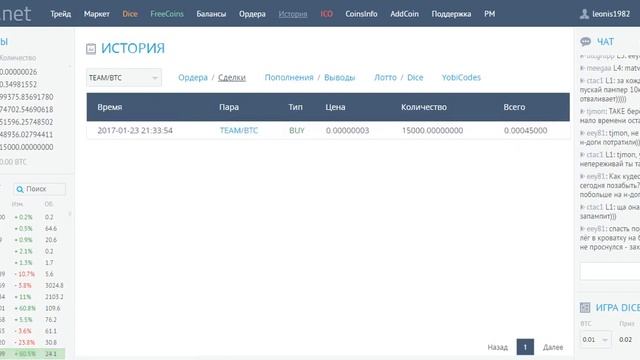Click the Цена column header
This screenshot has height=360, width=640.
[x=335, y=107]
